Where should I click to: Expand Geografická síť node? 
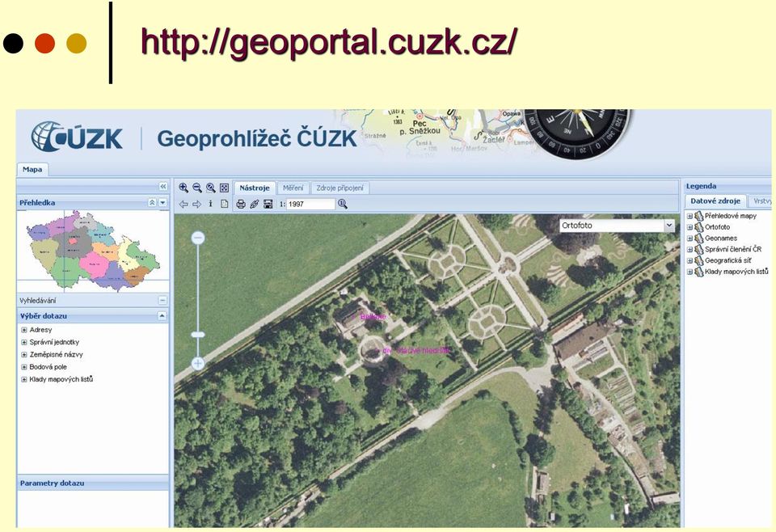690,261
